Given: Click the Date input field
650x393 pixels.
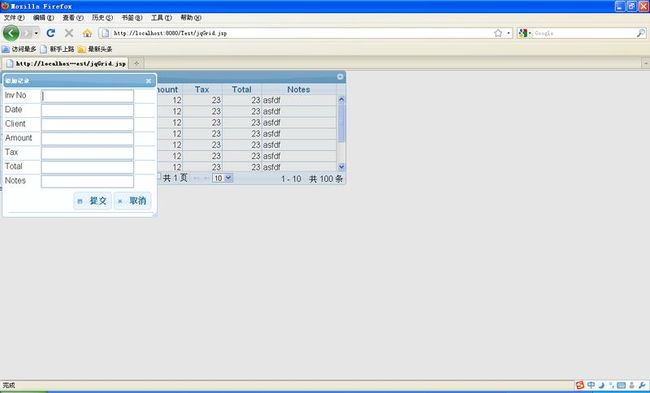Looking at the screenshot, I should [87, 110].
